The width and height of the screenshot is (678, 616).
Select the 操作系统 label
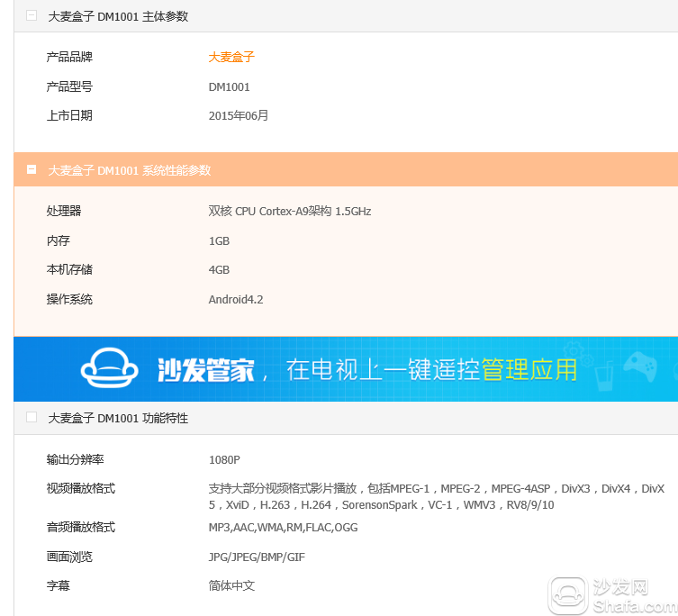69,299
